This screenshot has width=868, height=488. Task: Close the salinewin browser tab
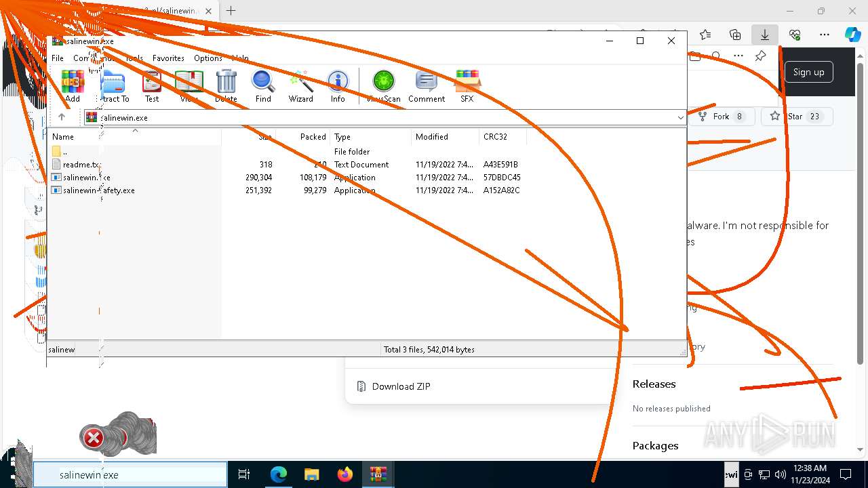(209, 11)
